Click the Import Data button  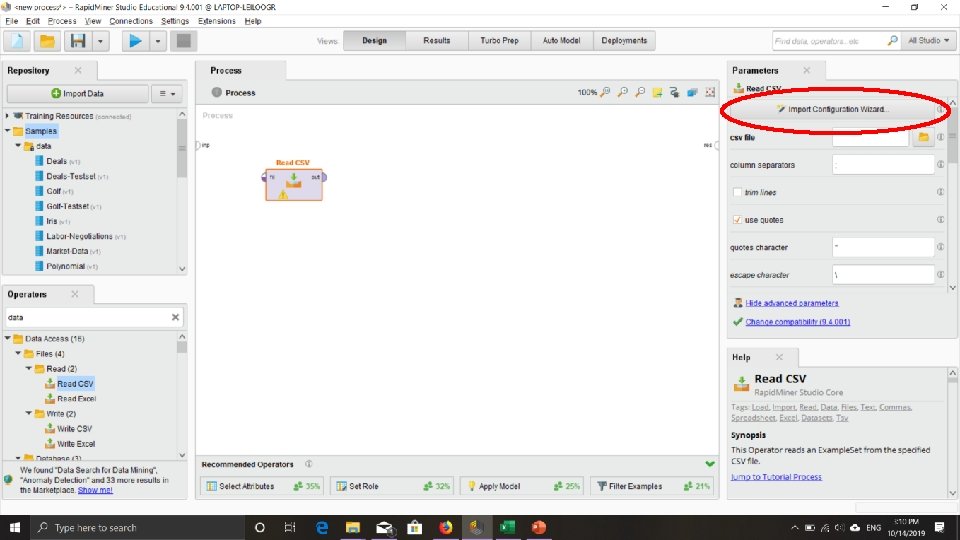(x=78, y=94)
